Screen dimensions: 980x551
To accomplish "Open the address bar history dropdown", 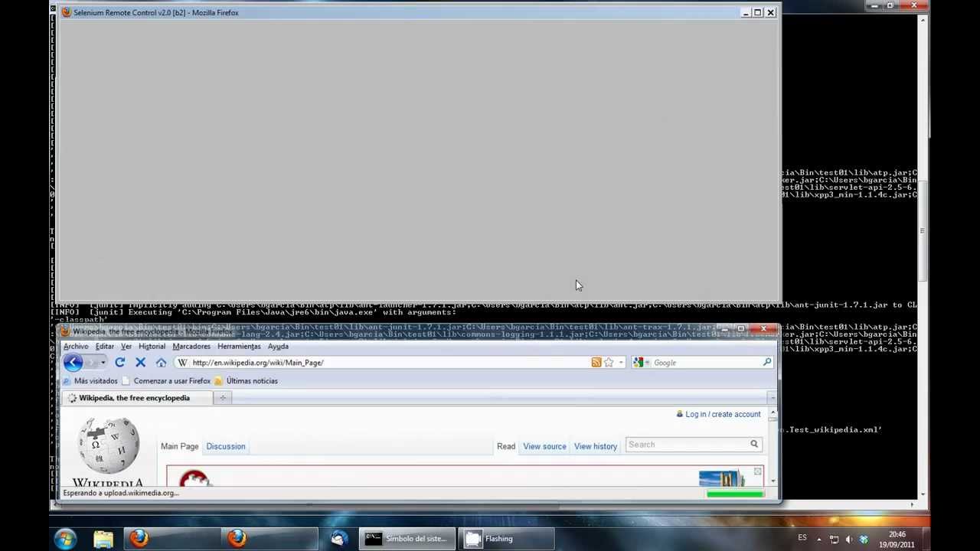I will click(621, 363).
